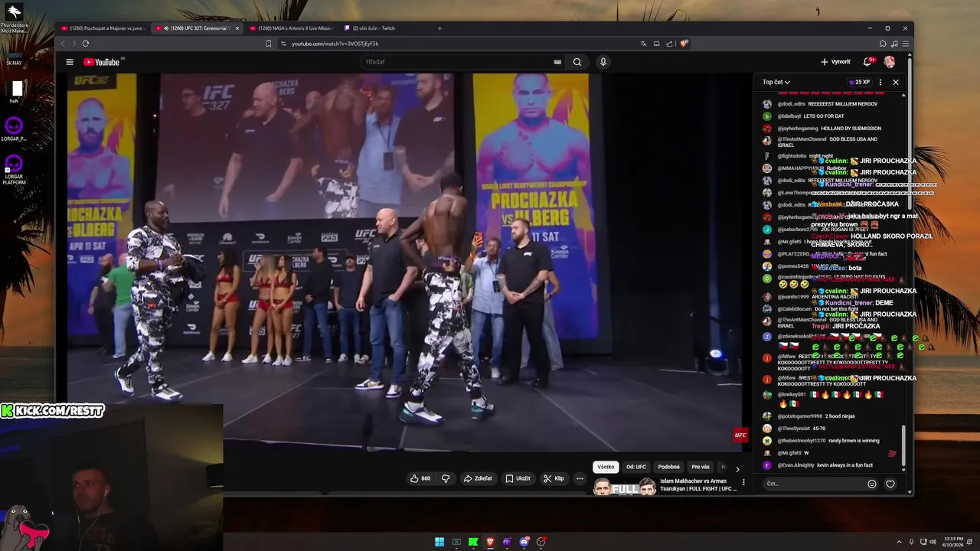This screenshot has width=980, height=551.
Task: Go to the YouTube home logo
Action: (102, 62)
